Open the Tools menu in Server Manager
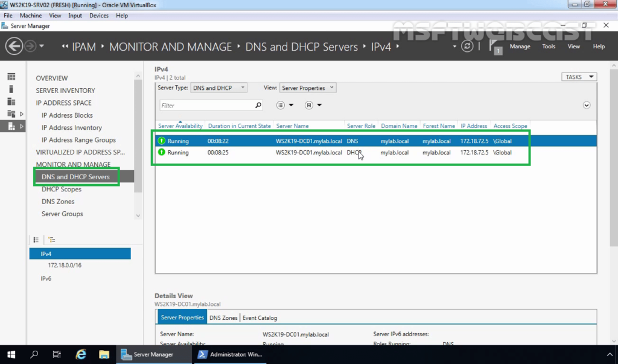The image size is (618, 364). point(549,46)
